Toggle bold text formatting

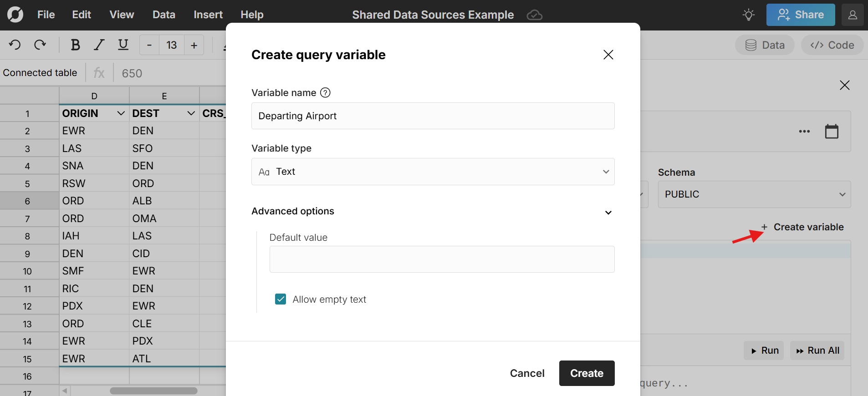tap(75, 45)
